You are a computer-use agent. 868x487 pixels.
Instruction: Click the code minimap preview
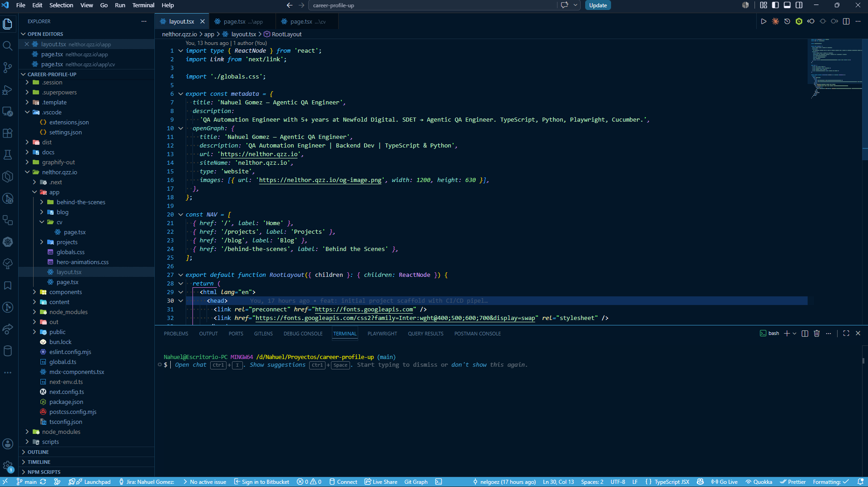pyautogui.click(x=835, y=68)
